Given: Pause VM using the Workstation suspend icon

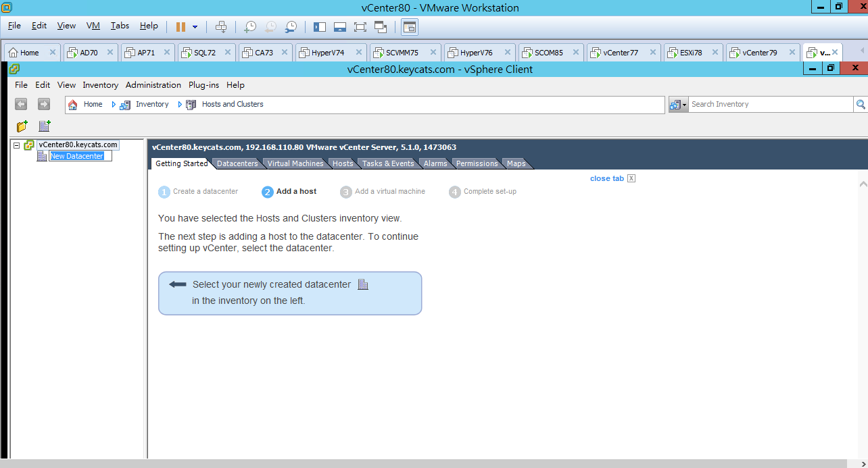Looking at the screenshot, I should 180,27.
